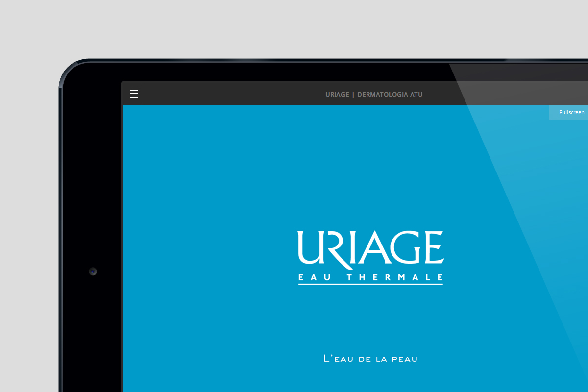Click the white underline below EAU THERMALE

pyautogui.click(x=370, y=284)
